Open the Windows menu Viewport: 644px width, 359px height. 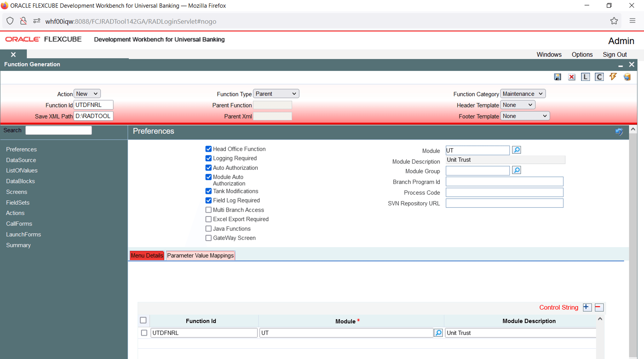point(549,54)
